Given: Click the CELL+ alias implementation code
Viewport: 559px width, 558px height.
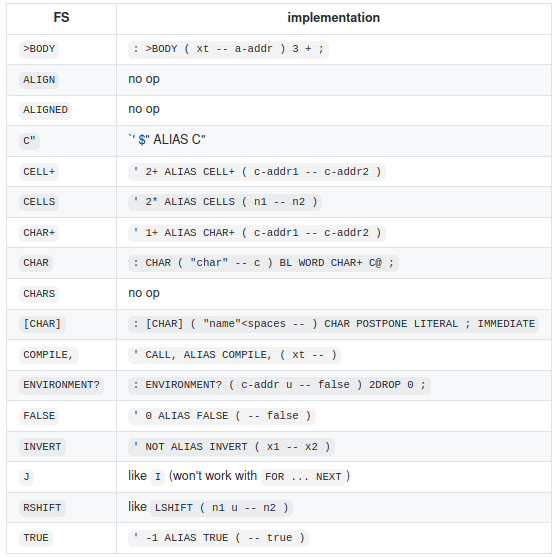Looking at the screenshot, I should tap(257, 172).
